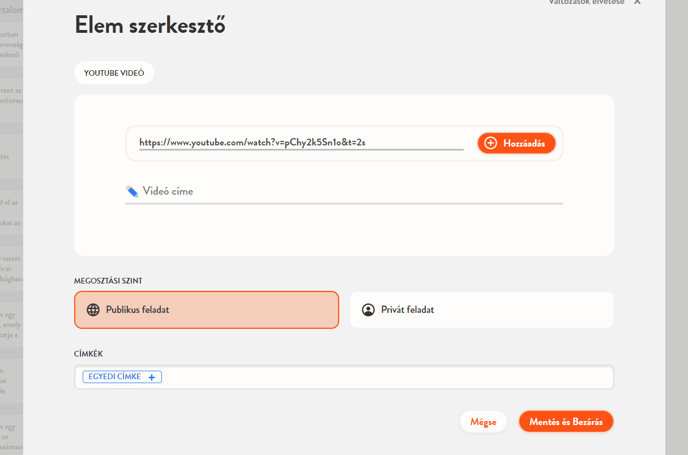Cancel with the Mégse button
This screenshot has width=688, height=455.
point(483,422)
